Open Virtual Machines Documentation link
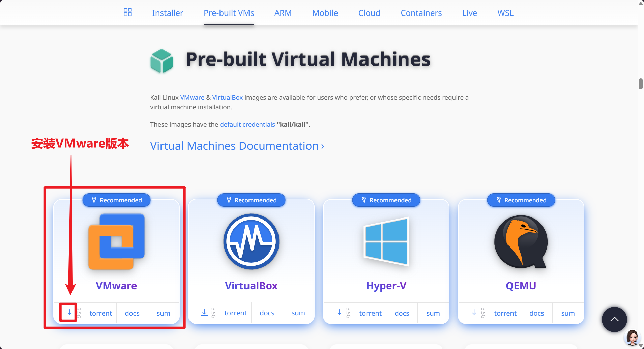 237,146
